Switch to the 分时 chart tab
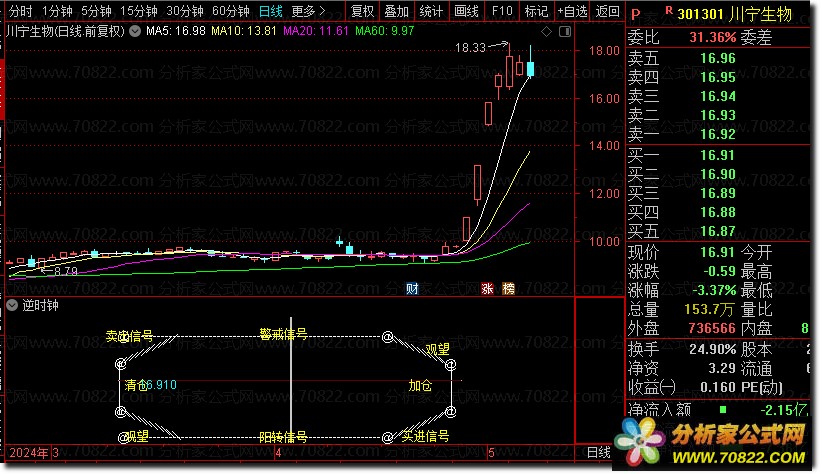Viewport: 822px width, 474px height. tap(20, 11)
